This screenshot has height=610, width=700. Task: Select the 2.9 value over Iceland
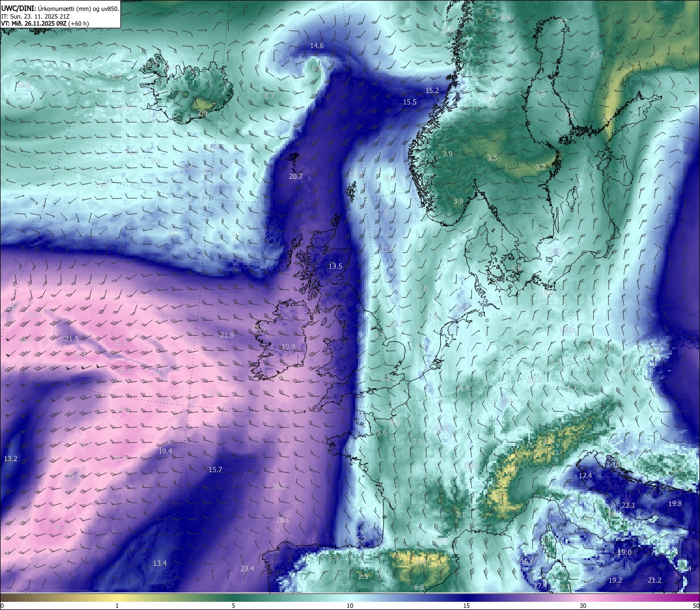click(x=202, y=113)
